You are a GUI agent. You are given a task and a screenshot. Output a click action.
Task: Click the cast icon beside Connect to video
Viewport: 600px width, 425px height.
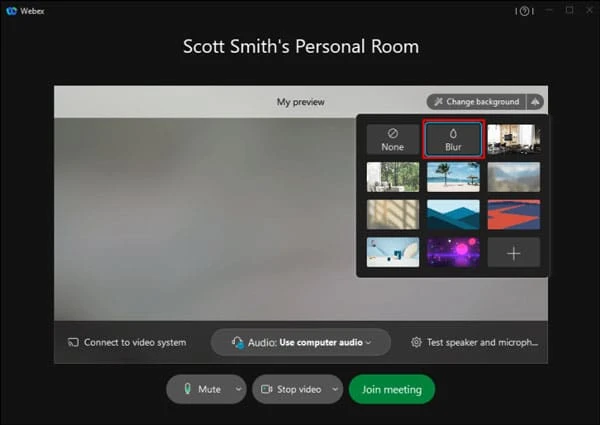pyautogui.click(x=73, y=342)
